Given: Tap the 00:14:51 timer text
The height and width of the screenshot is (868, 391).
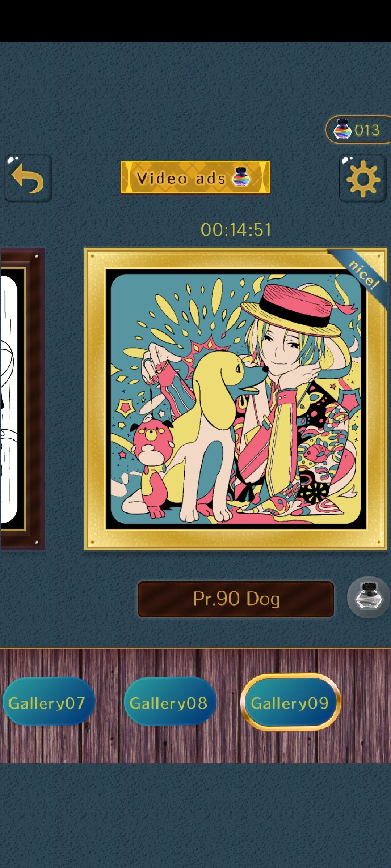Looking at the screenshot, I should [236, 230].
